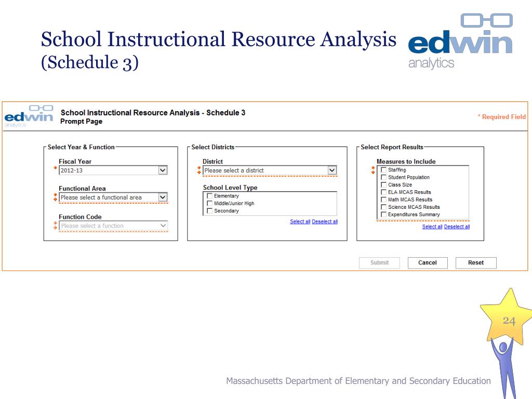Click the (Schedule 3) slide subtitle
Viewport: 532px width, 399px height.
(90, 62)
